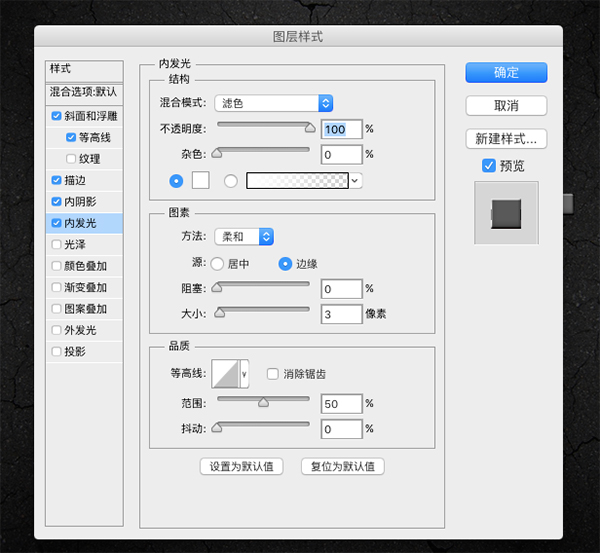Uncheck the 预览 checkbox
The image size is (600, 553).
489,165
